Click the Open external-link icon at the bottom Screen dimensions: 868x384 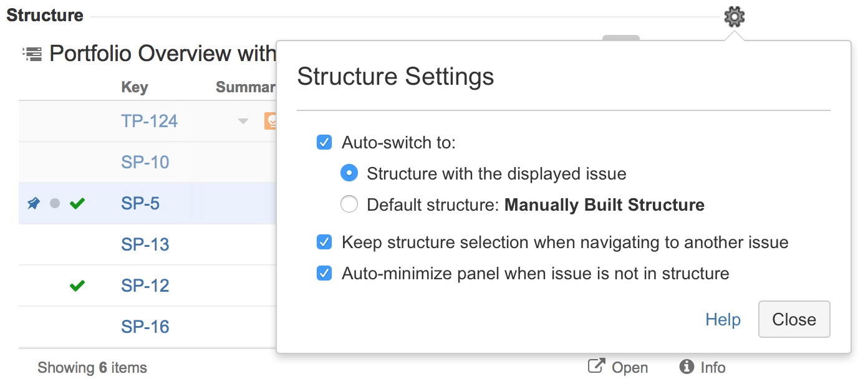click(x=597, y=367)
